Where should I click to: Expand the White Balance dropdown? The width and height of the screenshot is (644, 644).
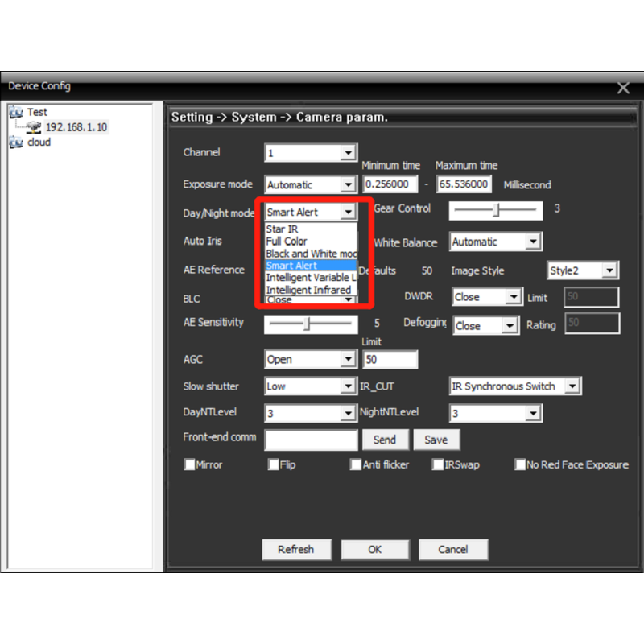(x=533, y=242)
